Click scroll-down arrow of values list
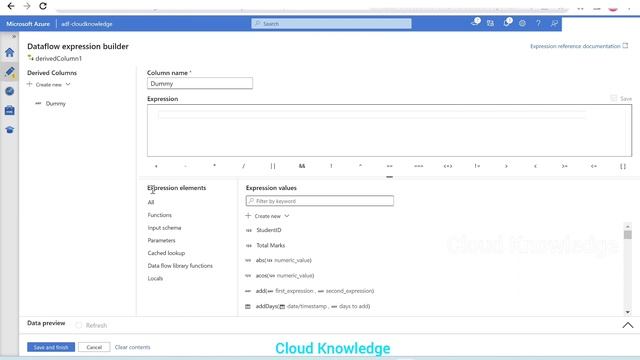 coord(628,312)
